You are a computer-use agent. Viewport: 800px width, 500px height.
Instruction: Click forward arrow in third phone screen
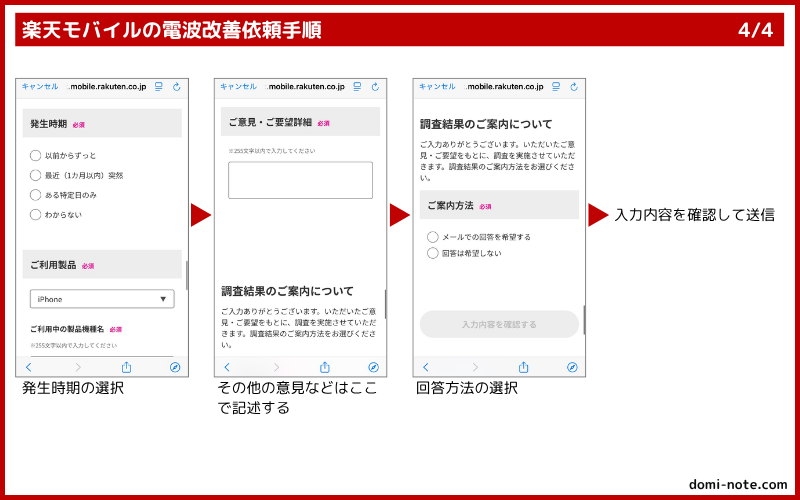click(476, 367)
